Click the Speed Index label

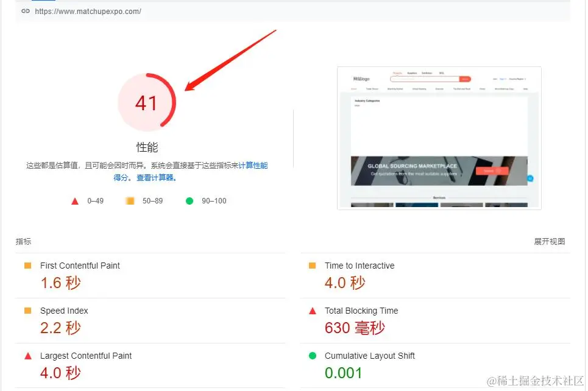coord(64,311)
